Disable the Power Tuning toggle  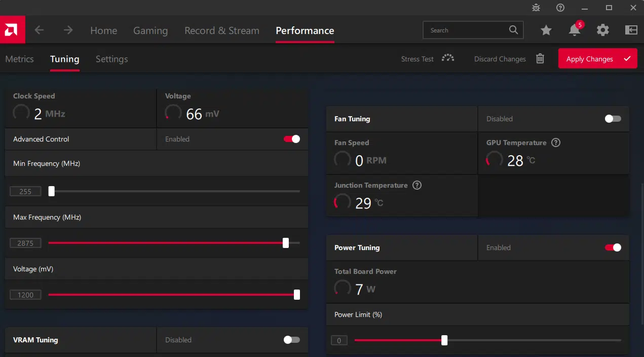pos(613,247)
